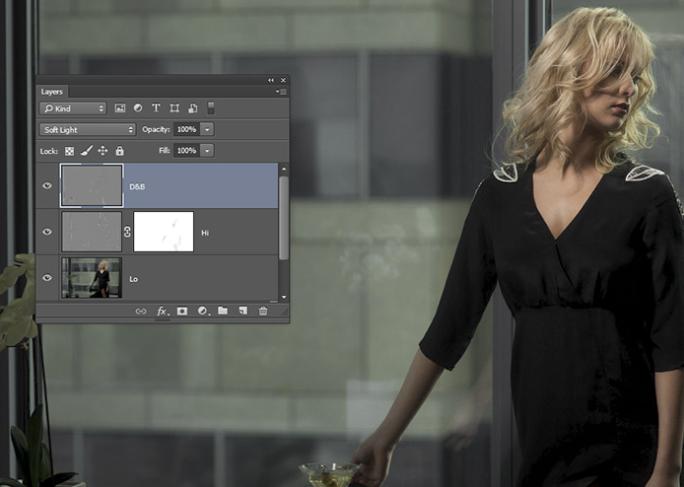
Task: Toggle the Hi layer mask link
Action: [127, 232]
